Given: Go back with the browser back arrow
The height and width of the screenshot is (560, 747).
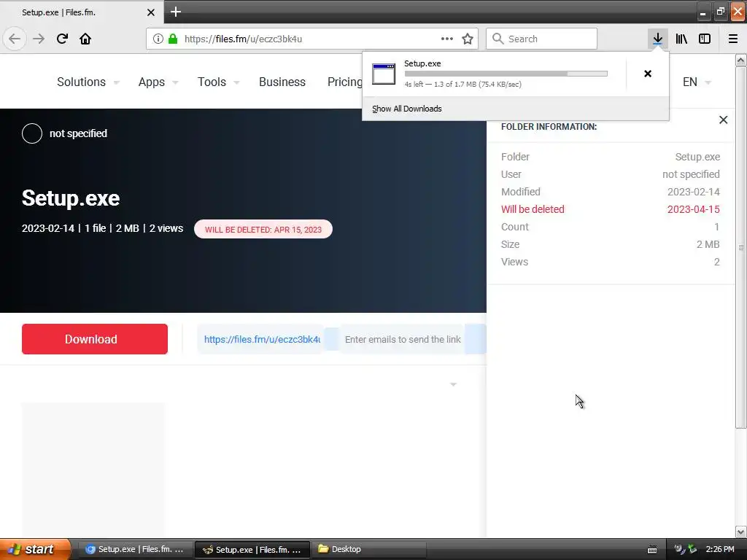Looking at the screenshot, I should click(x=15, y=39).
